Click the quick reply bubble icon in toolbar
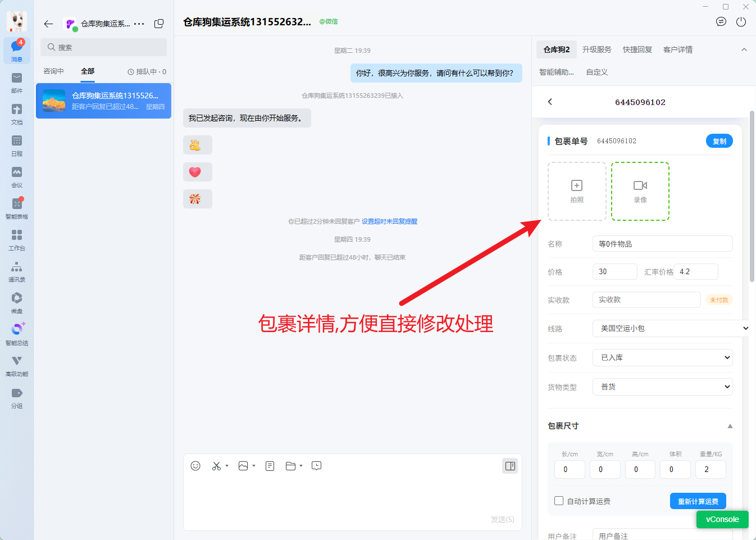 point(317,466)
